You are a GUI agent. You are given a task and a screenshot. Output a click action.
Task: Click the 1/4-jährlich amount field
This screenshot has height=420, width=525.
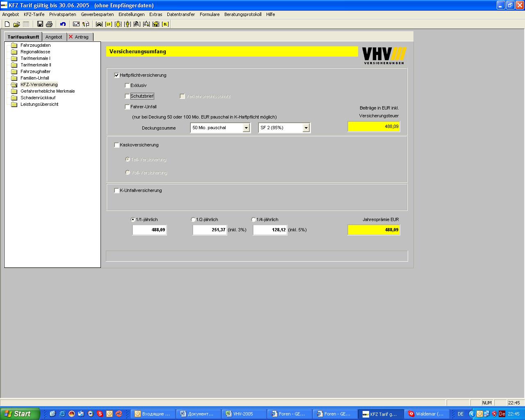[x=270, y=230]
